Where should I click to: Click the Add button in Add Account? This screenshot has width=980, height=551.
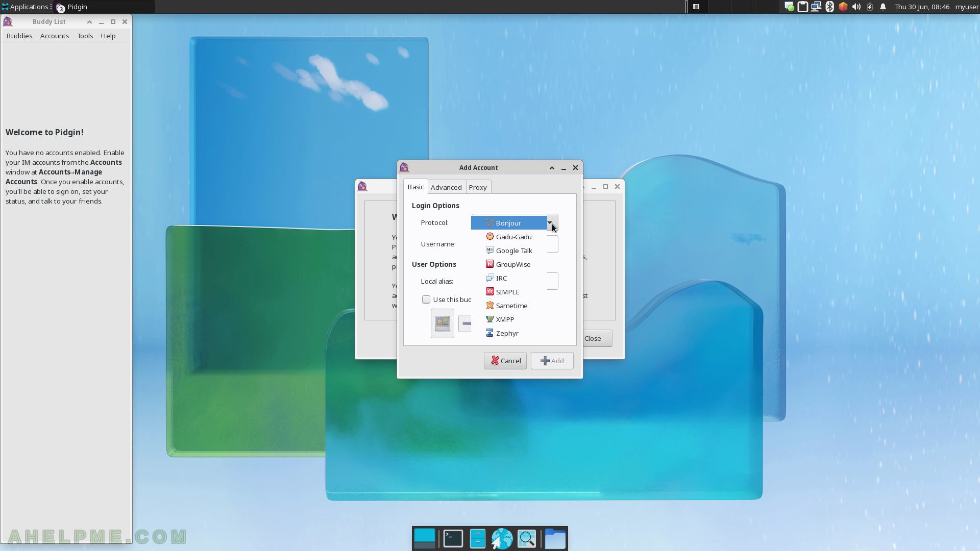point(552,361)
